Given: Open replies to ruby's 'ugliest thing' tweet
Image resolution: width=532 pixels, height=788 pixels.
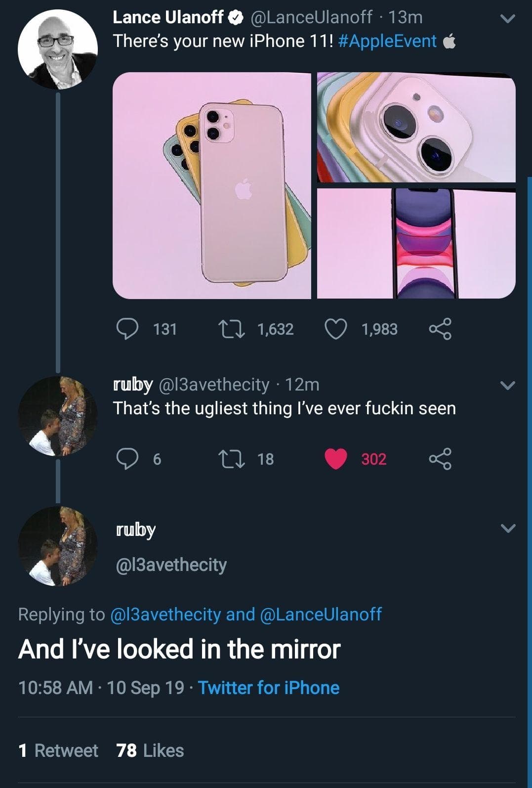Looking at the screenshot, I should pos(128,460).
